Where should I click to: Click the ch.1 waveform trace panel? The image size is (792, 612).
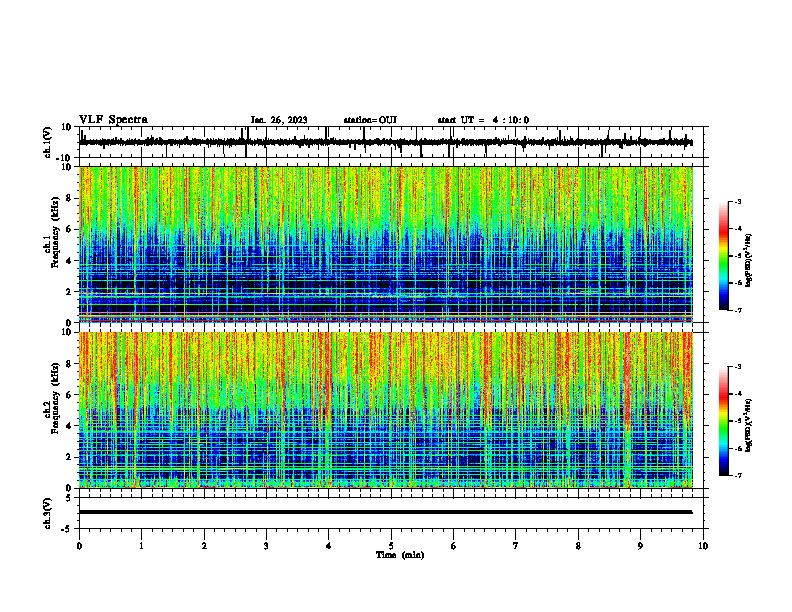click(x=393, y=142)
